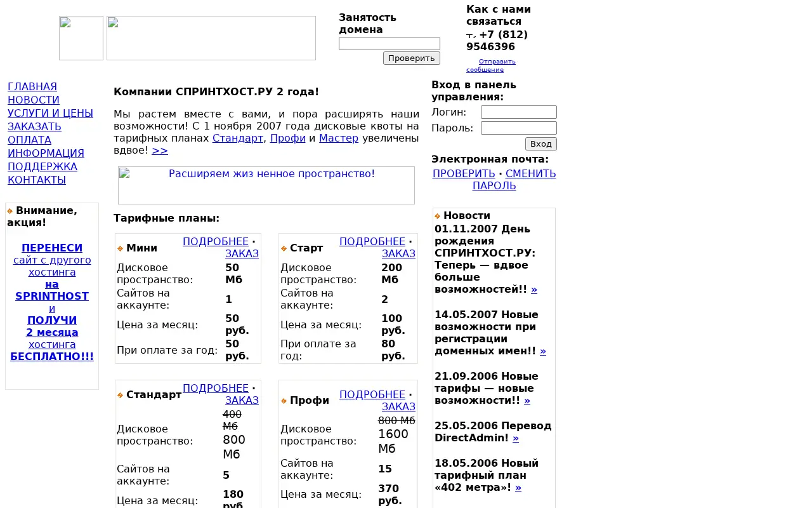Click the diamond bullet beside Стандарт plan
This screenshot has height=508, width=812.
(121, 395)
